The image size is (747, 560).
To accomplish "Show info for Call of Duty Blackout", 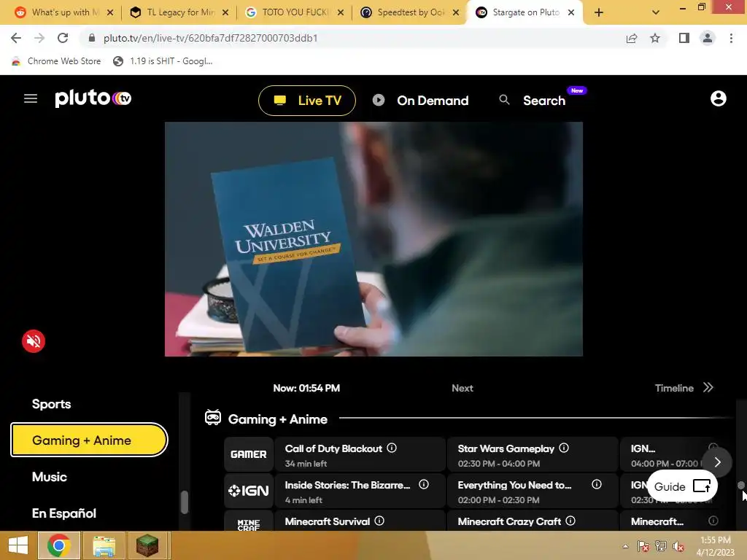I will 392,448.
